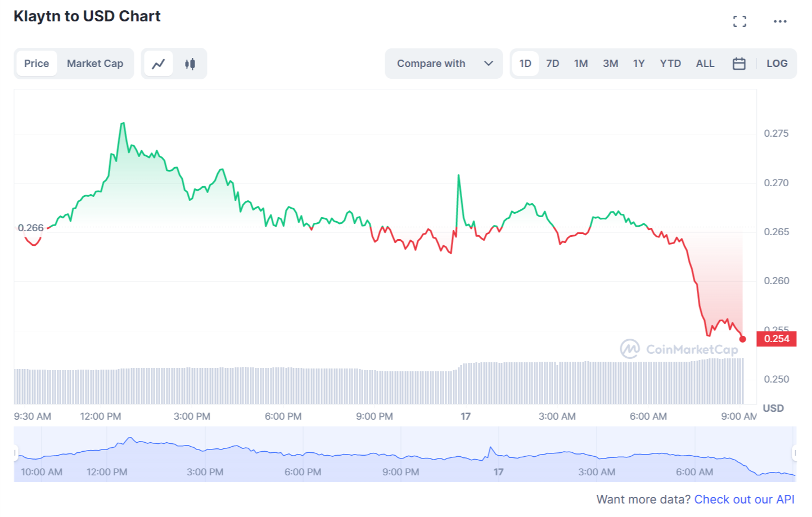Open the calendar date range picker
Viewport: 812px width, 517px height.
click(739, 64)
